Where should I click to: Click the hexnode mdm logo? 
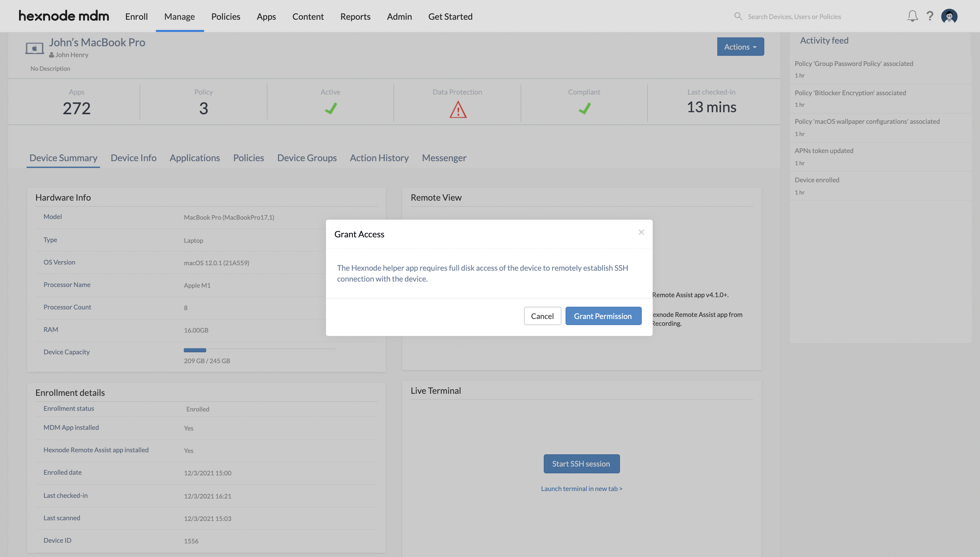click(64, 16)
